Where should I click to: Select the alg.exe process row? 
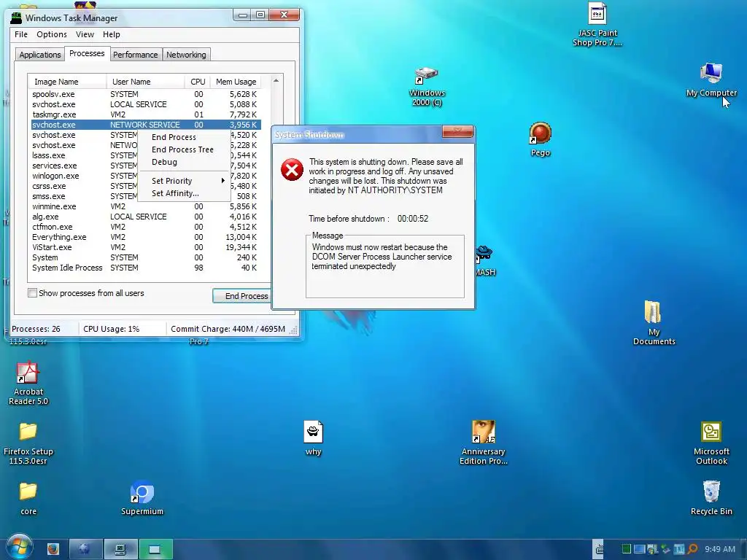146,217
